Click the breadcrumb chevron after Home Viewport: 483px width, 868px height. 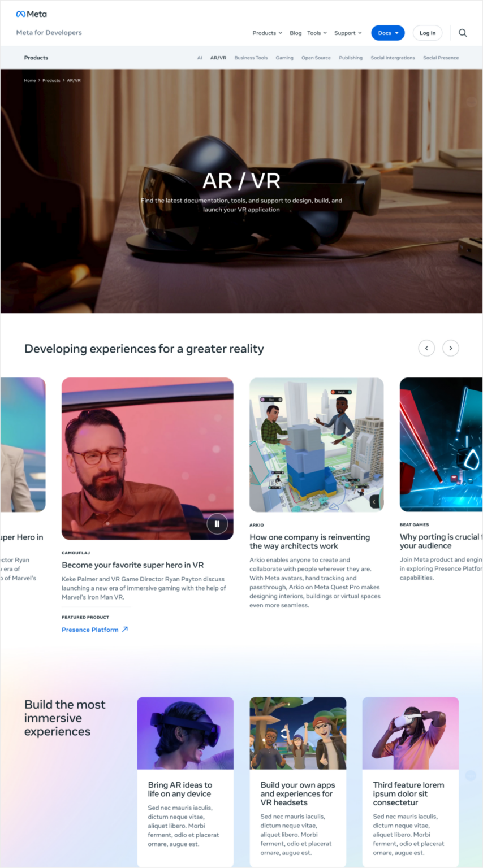pyautogui.click(x=38, y=80)
